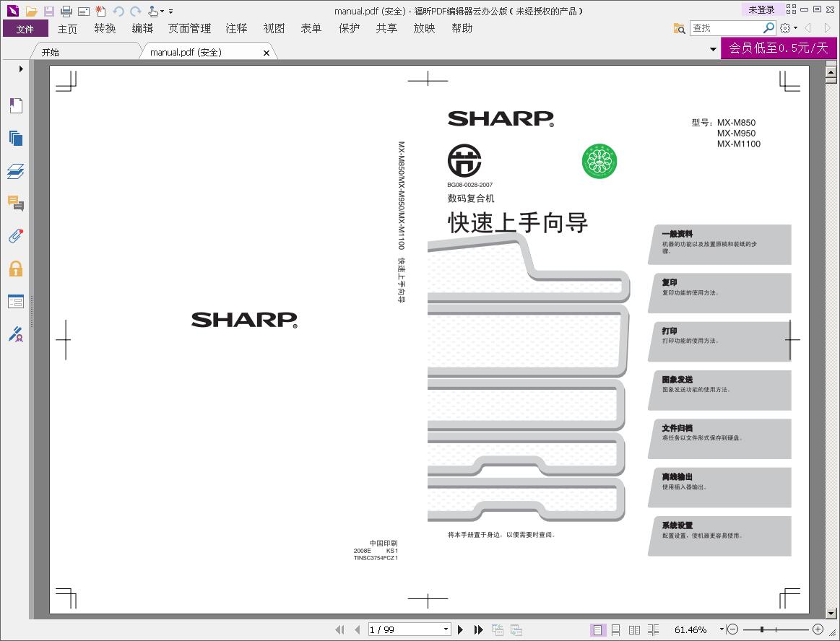
Task: Click the Open file folder icon
Action: tap(32, 12)
